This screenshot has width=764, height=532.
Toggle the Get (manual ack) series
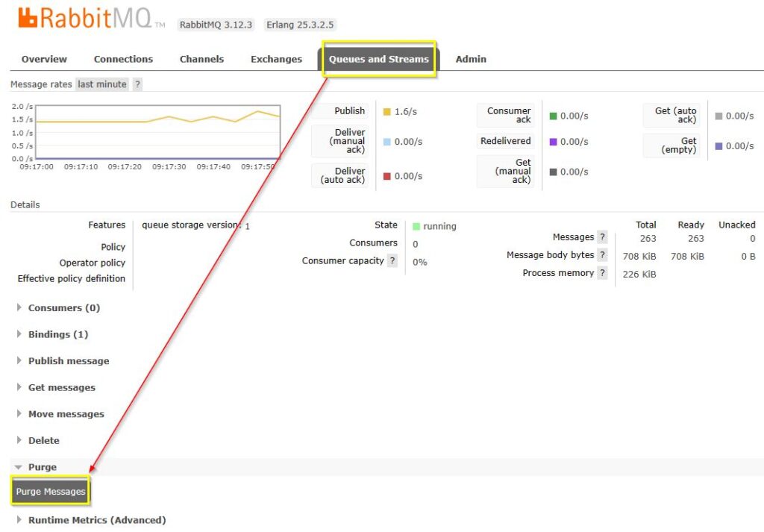coord(506,171)
